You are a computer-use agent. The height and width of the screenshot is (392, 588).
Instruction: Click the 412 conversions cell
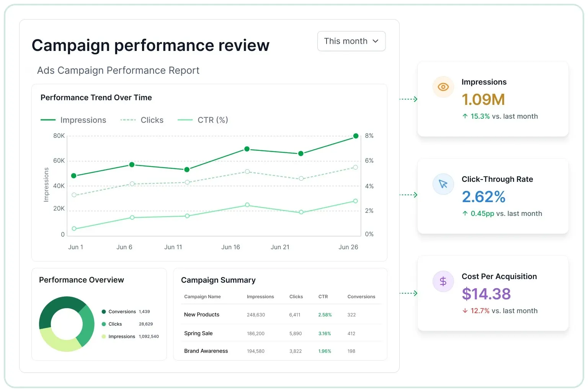tap(351, 333)
